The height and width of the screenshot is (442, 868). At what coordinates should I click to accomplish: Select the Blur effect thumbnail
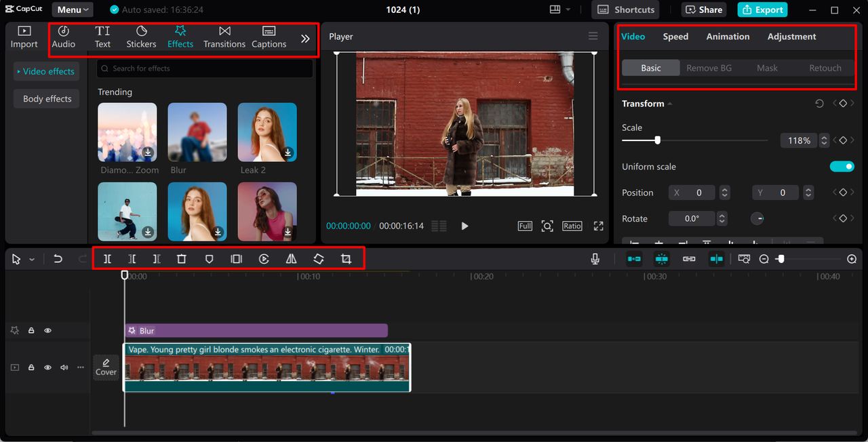point(197,132)
